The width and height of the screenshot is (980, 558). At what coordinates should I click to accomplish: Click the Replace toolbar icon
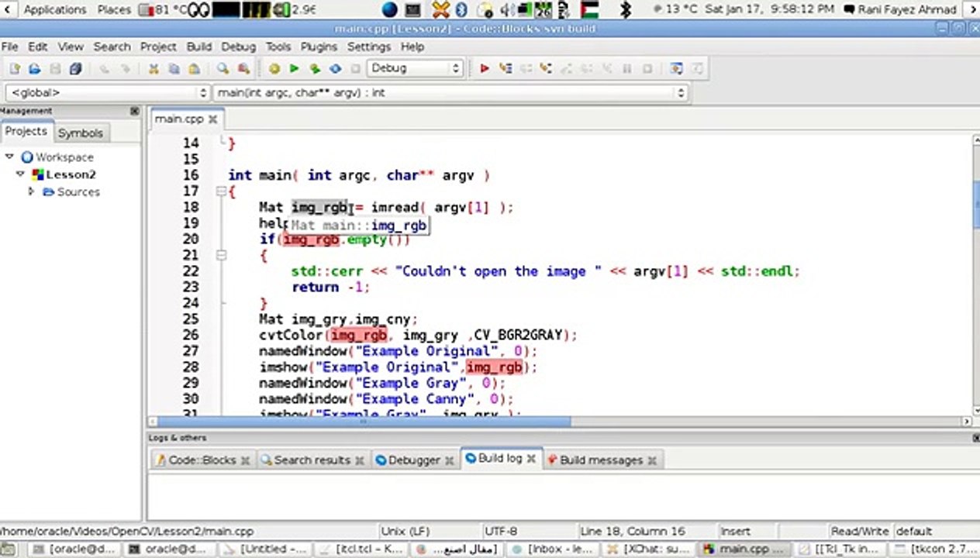(243, 68)
